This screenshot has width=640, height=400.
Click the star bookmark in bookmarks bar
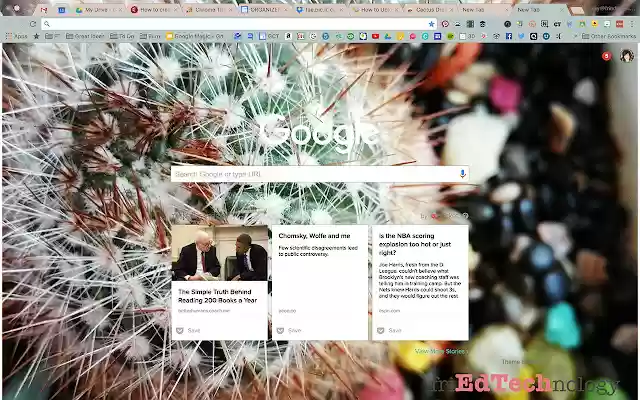[x=36, y=36]
